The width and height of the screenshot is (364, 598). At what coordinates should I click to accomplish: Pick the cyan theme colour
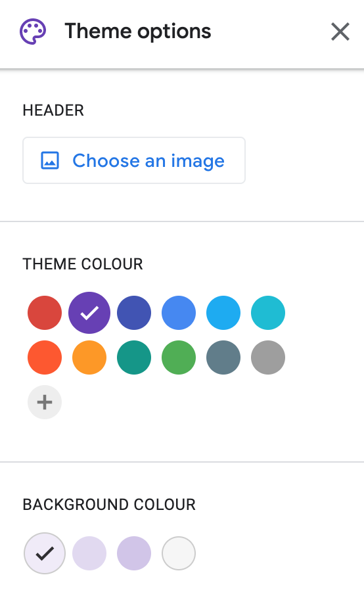[x=268, y=313]
